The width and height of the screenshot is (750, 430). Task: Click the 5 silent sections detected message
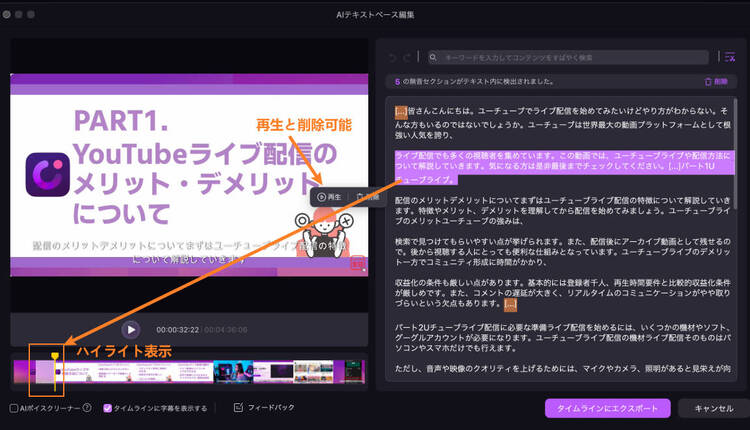(x=474, y=82)
